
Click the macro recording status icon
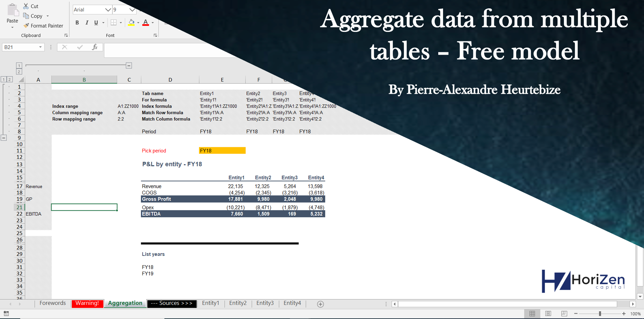(x=6, y=314)
